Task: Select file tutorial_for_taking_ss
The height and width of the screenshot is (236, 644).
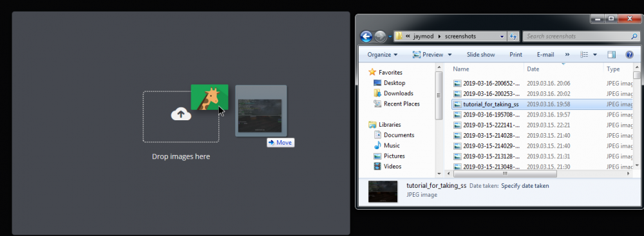Action: click(x=491, y=104)
